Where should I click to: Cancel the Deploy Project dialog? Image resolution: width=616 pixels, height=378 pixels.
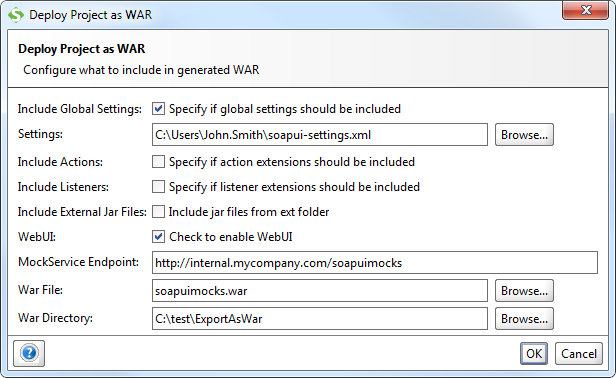click(579, 354)
